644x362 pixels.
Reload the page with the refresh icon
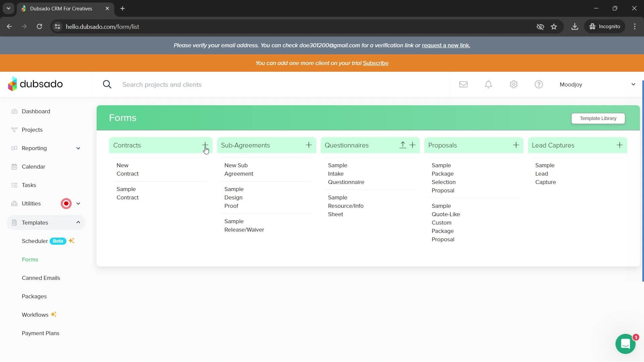point(39,26)
